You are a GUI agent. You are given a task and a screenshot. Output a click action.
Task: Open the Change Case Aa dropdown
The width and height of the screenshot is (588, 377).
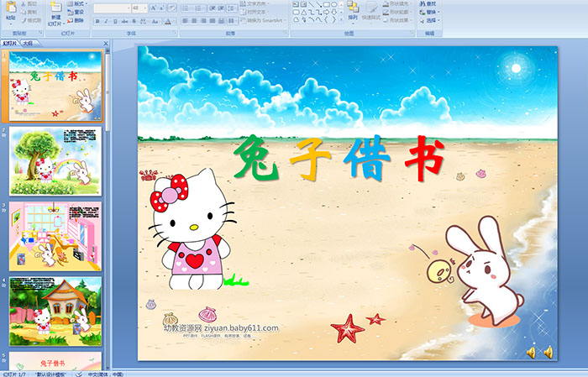[155, 21]
